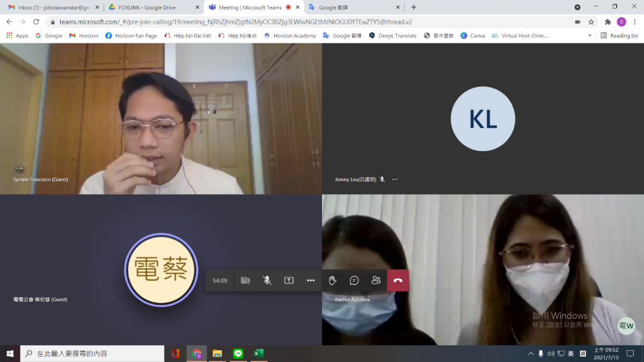
Task: Switch to the FOXLINK - Google Drive tab
Action: (147, 8)
